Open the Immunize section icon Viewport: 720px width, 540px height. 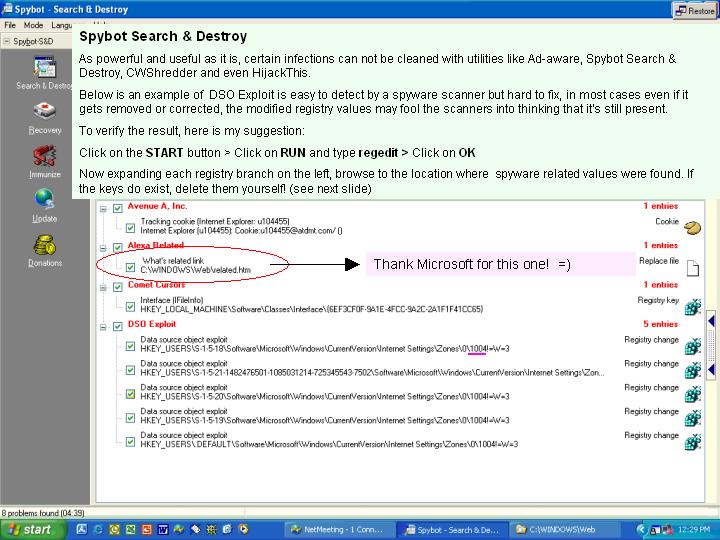(45, 156)
